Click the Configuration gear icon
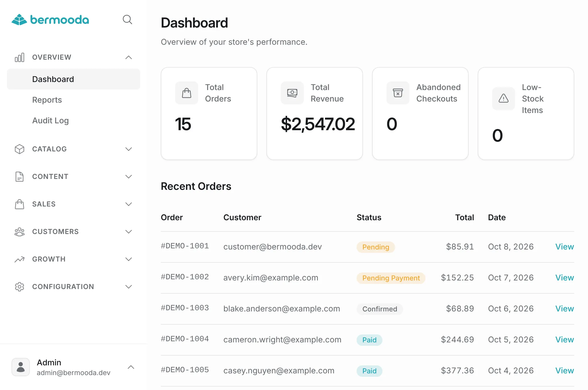The image size is (588, 390). 20,287
